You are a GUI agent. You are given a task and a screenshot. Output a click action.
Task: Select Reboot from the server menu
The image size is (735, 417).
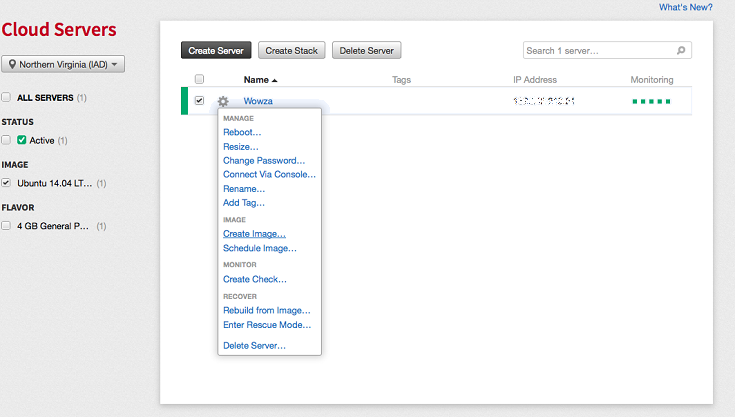tap(242, 132)
